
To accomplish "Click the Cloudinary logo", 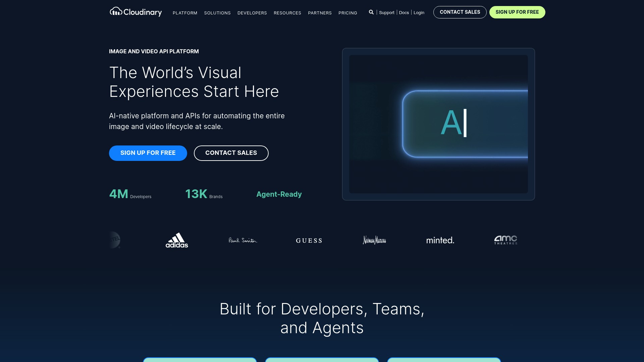I will tap(136, 12).
